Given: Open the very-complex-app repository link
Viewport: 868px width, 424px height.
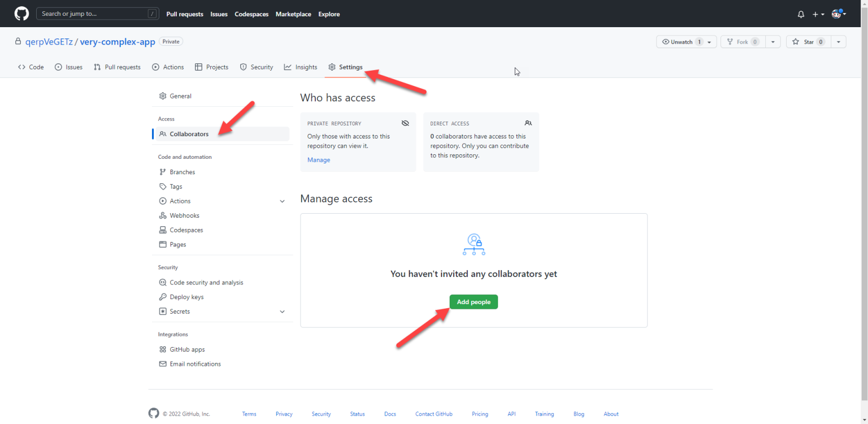Looking at the screenshot, I should coord(118,42).
